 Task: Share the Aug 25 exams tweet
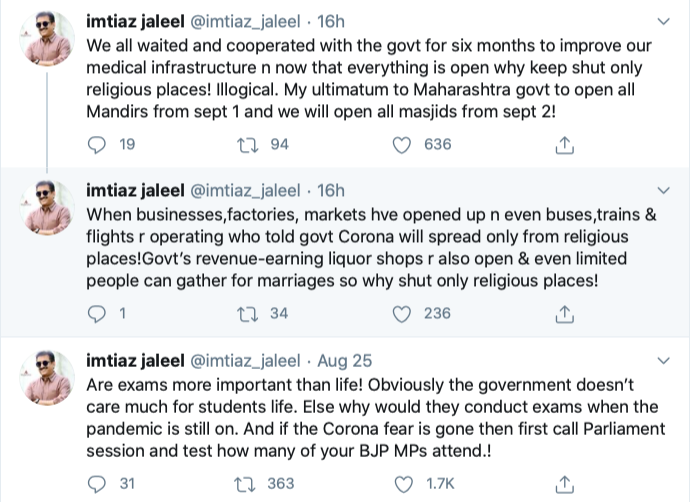coord(564,484)
